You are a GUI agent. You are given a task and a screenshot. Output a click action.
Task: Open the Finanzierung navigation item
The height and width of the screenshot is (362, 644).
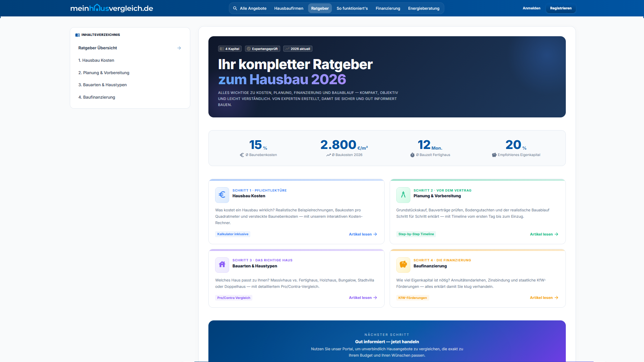click(388, 8)
